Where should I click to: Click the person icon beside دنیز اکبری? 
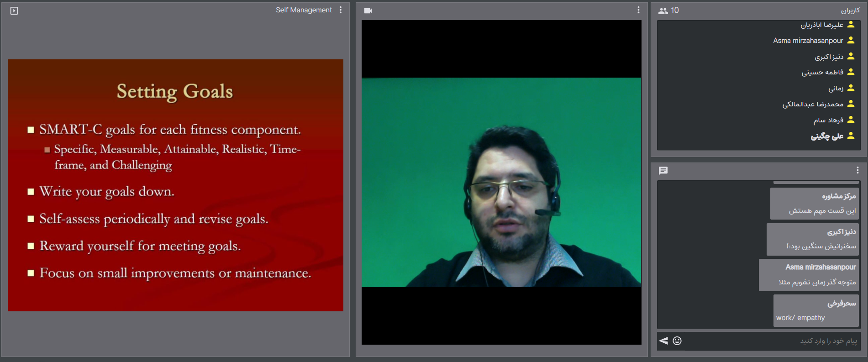pos(851,56)
